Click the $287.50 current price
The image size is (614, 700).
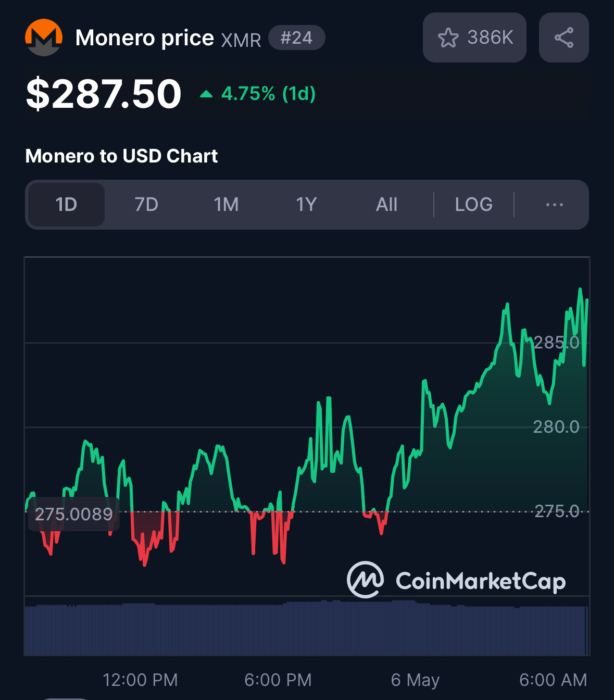[x=104, y=94]
